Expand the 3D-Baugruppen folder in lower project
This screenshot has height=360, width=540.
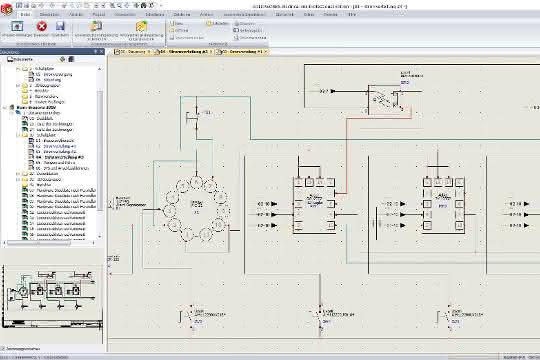coord(18,179)
